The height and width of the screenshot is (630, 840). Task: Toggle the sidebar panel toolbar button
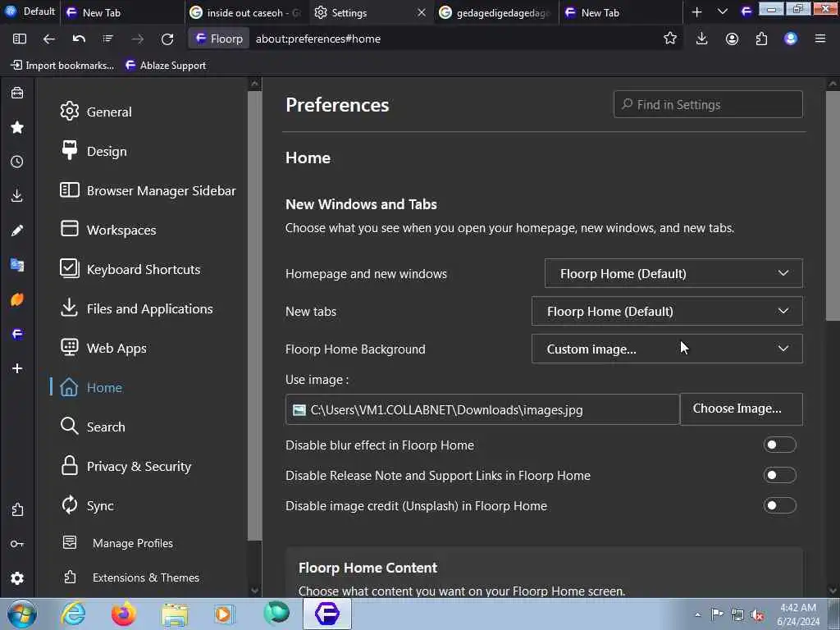[x=20, y=39]
